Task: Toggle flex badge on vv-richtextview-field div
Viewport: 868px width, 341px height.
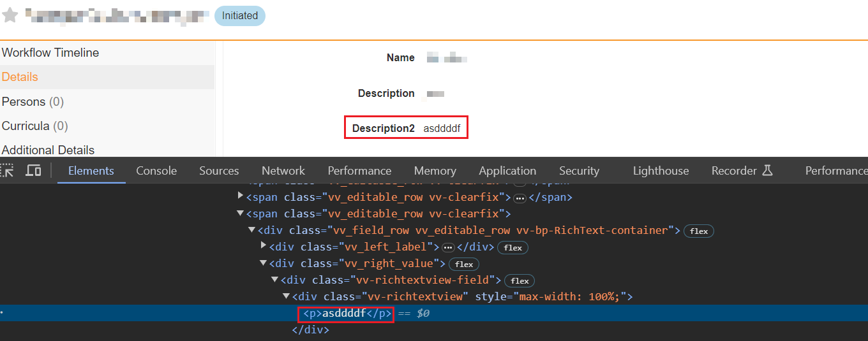Action: pos(520,280)
